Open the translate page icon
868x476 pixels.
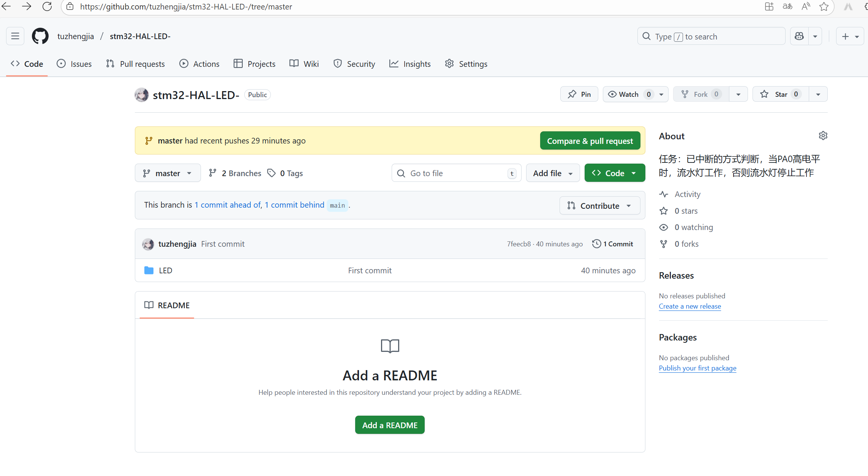787,6
